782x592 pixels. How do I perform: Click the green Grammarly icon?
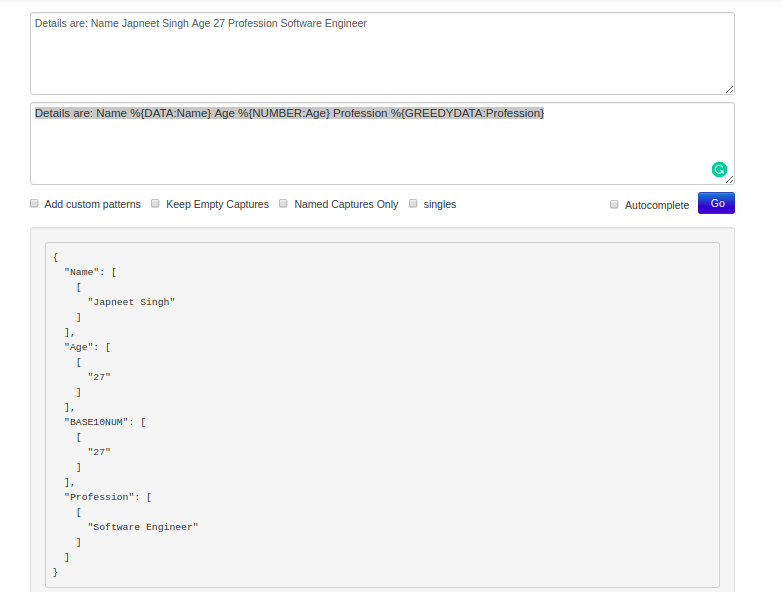719,170
